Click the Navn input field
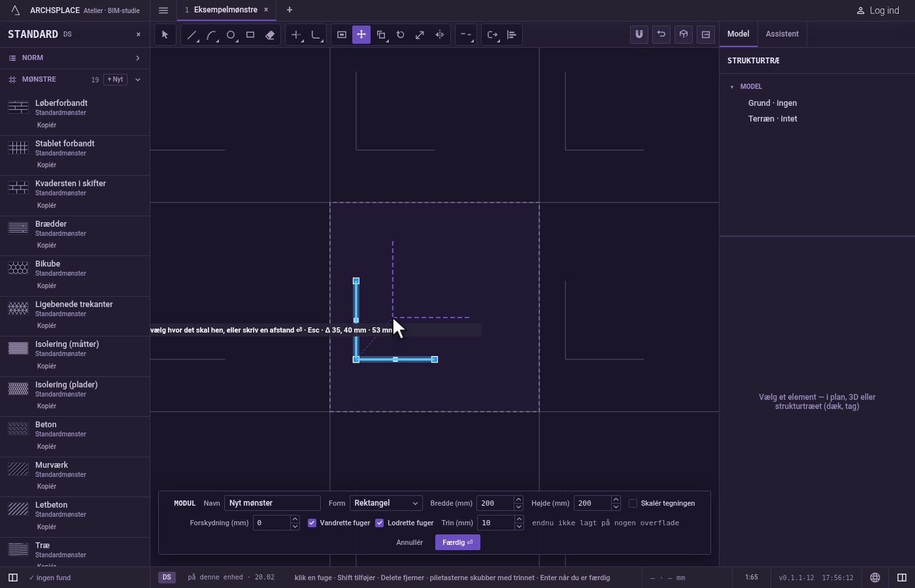The image size is (915, 588). coord(273,503)
